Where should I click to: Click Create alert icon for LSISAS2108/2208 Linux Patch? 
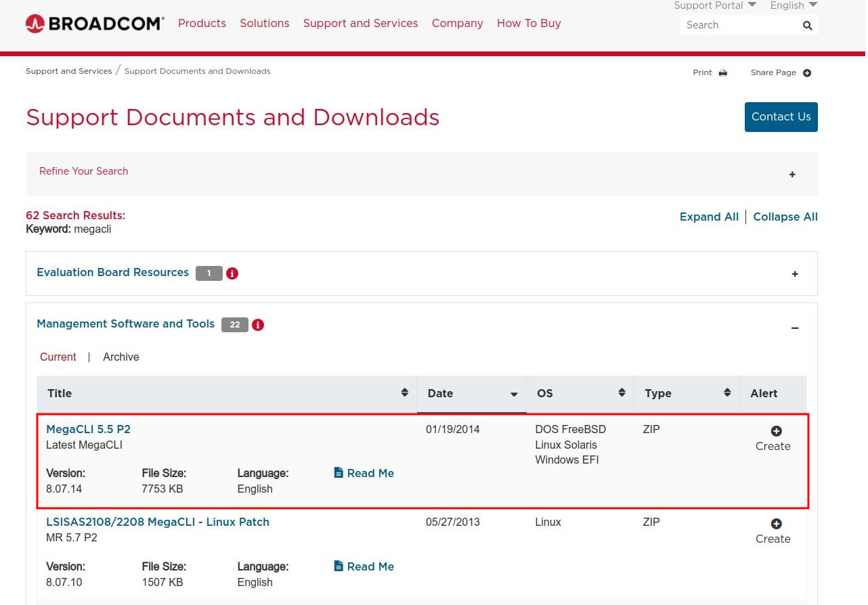point(776,524)
